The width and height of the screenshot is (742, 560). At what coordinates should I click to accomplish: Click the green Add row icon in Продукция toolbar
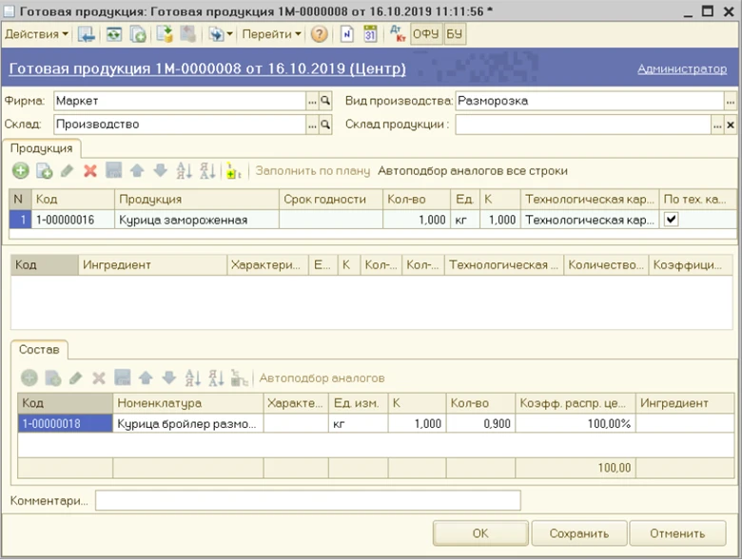[x=20, y=171]
